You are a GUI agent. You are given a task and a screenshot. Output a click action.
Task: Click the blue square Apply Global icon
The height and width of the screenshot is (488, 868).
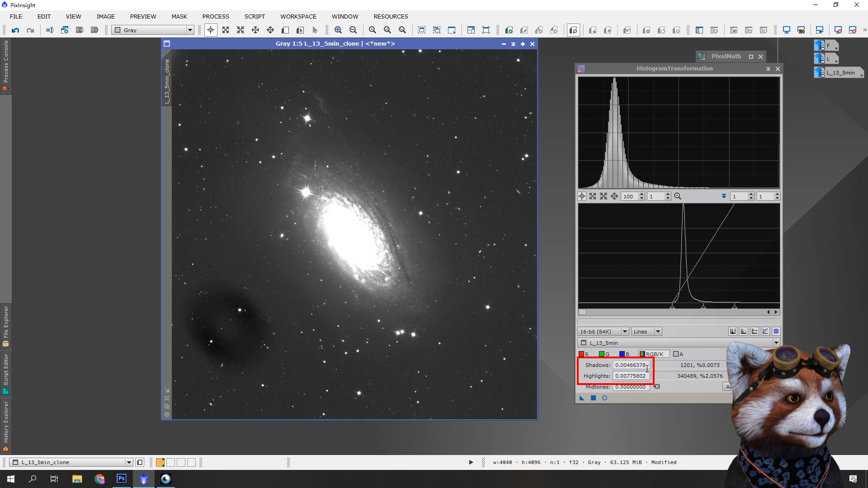coord(593,398)
